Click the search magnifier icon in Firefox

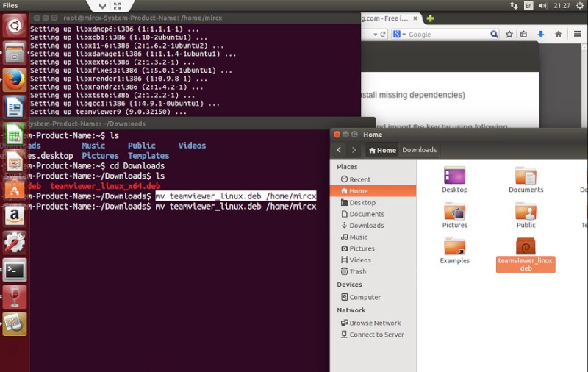click(x=494, y=34)
